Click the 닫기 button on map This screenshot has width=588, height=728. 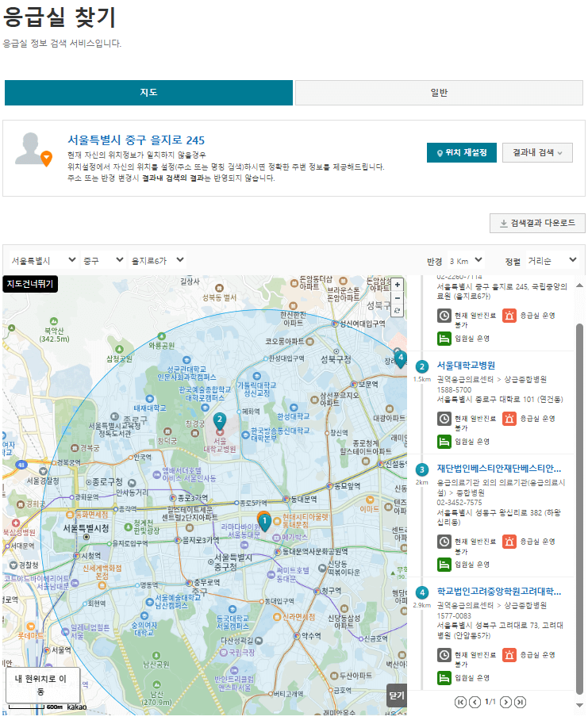(x=397, y=695)
